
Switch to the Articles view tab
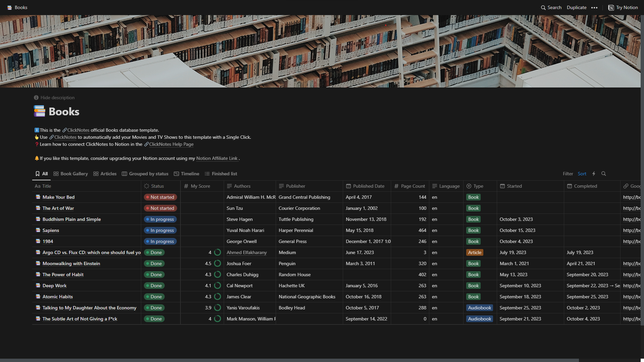[105, 174]
